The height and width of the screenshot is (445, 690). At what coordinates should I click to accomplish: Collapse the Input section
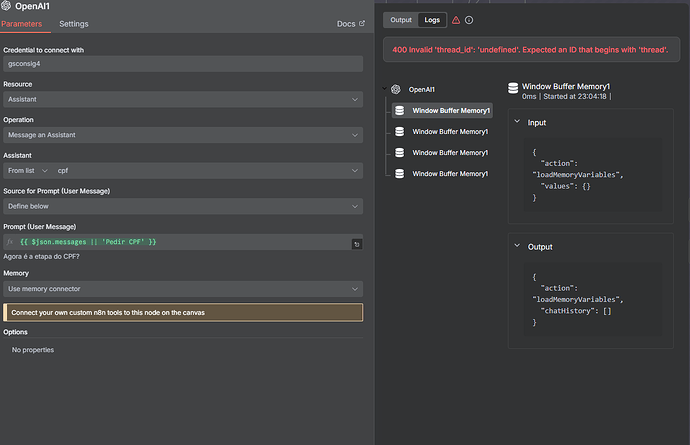517,121
